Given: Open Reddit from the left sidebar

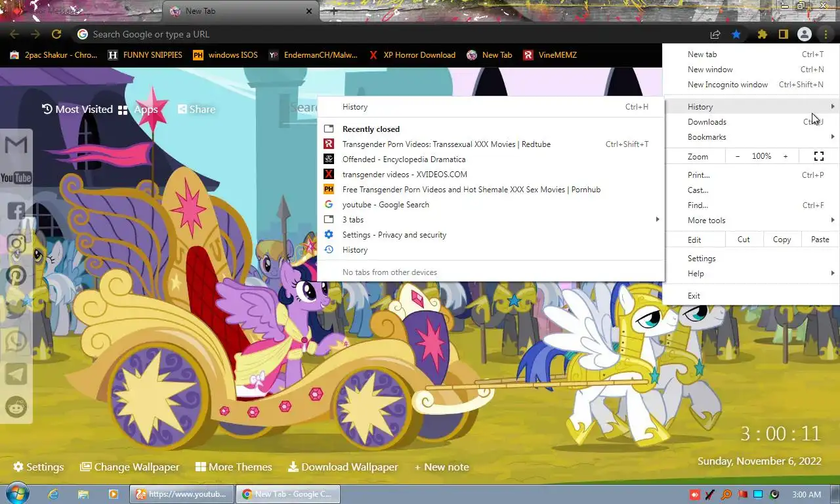Looking at the screenshot, I should click(x=16, y=407).
